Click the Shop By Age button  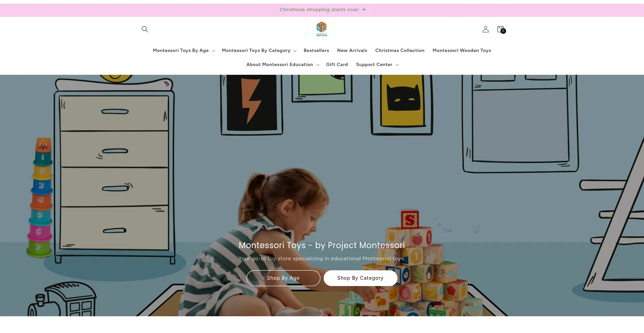283,278
